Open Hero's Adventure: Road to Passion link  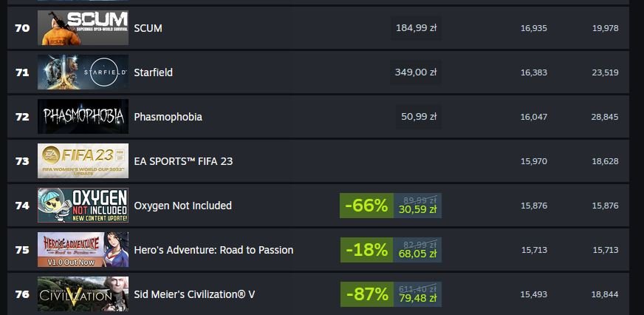pyautogui.click(x=213, y=250)
